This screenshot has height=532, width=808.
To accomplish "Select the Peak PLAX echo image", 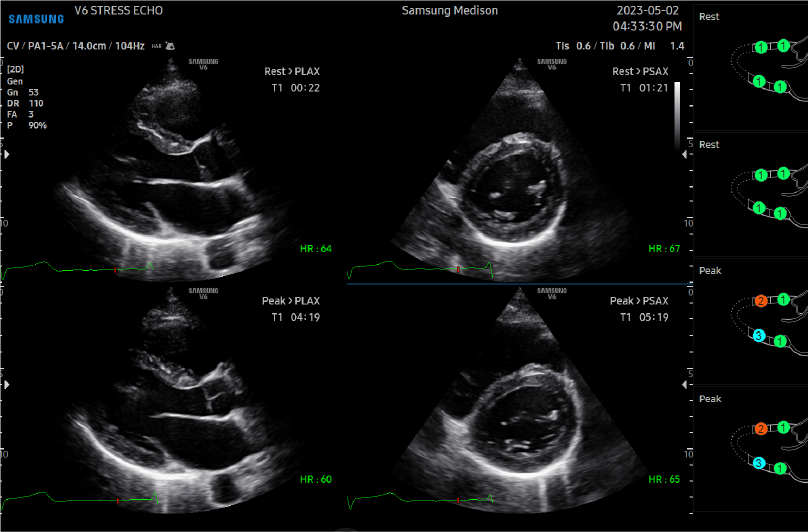I will (173, 400).
